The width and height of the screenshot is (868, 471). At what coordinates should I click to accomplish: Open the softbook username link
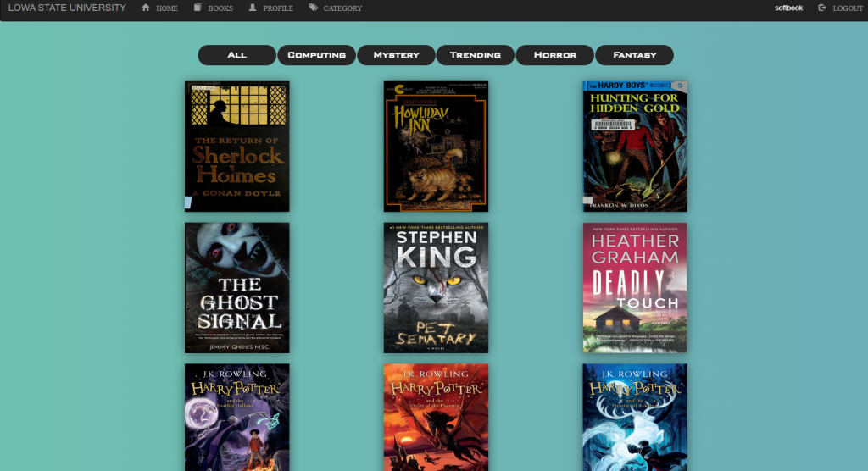(788, 8)
